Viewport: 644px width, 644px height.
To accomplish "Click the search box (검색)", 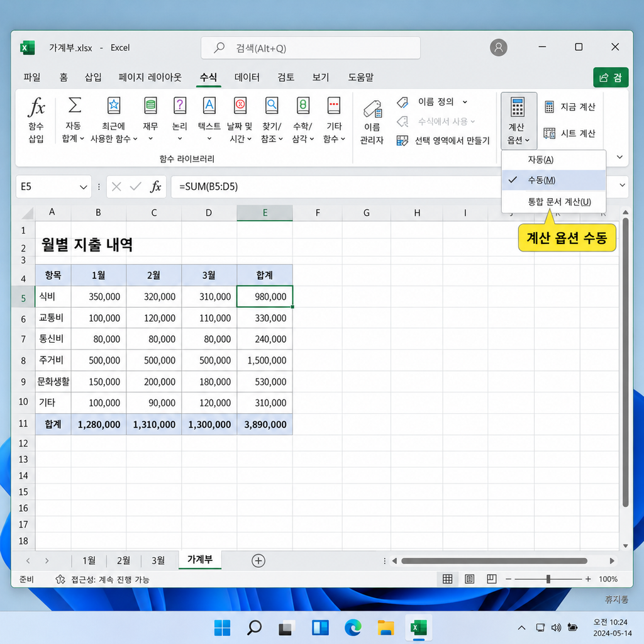I will [x=311, y=48].
